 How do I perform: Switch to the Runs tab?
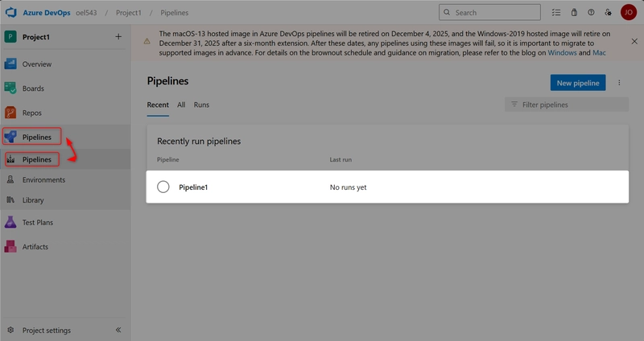coord(201,105)
